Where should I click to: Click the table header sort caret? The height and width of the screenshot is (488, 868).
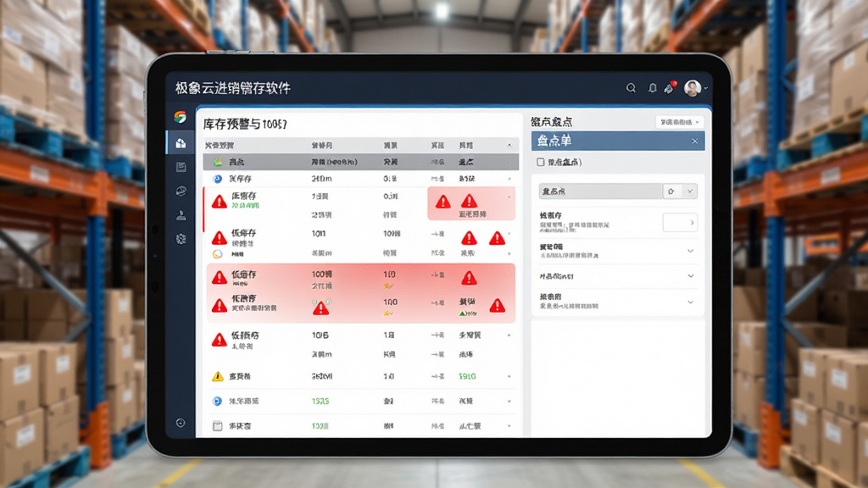509,145
